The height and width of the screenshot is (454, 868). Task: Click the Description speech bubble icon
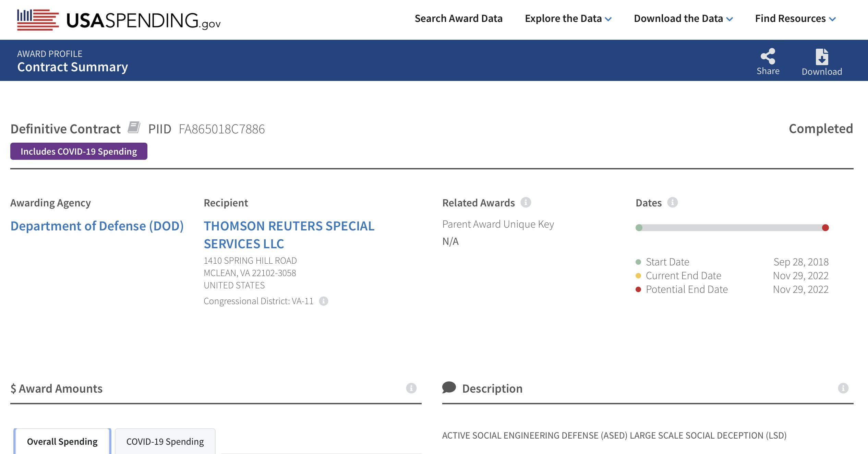(x=449, y=387)
